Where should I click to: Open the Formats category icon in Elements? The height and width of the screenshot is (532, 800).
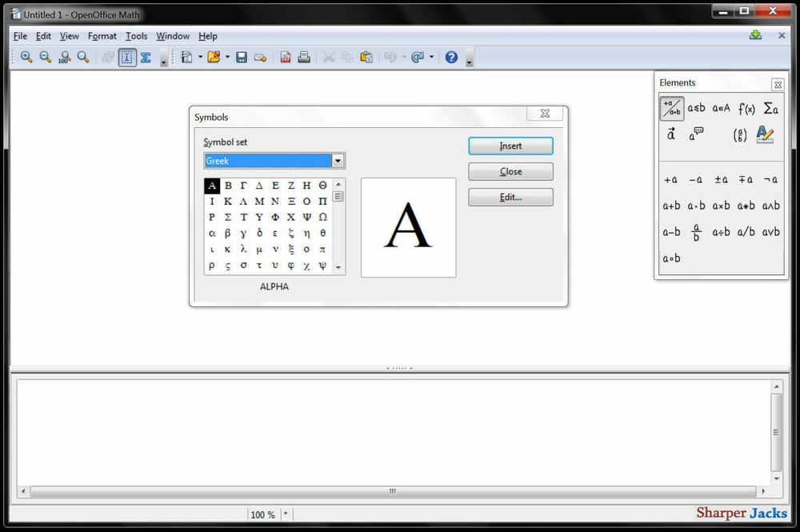765,134
